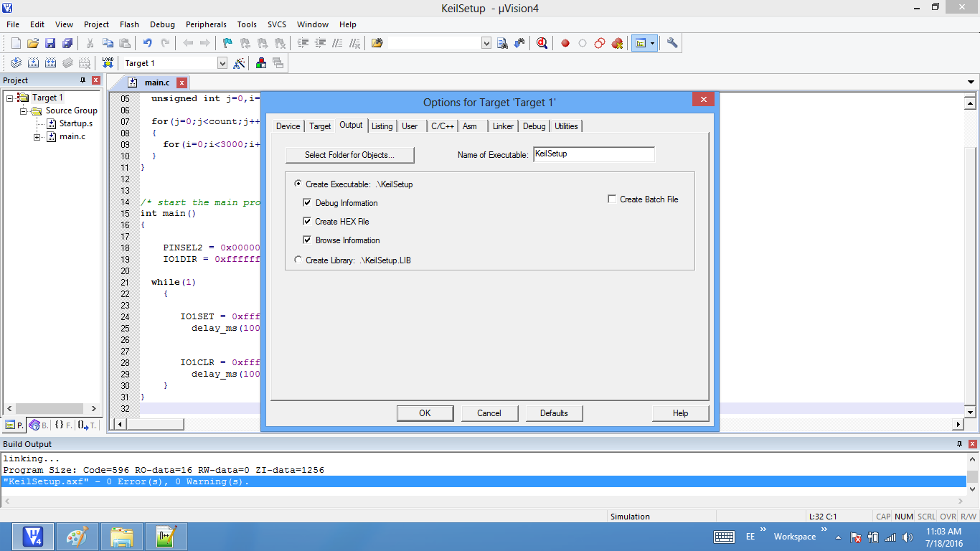Click the New file toolbar icon
Screen dimensions: 980x551
16,43
